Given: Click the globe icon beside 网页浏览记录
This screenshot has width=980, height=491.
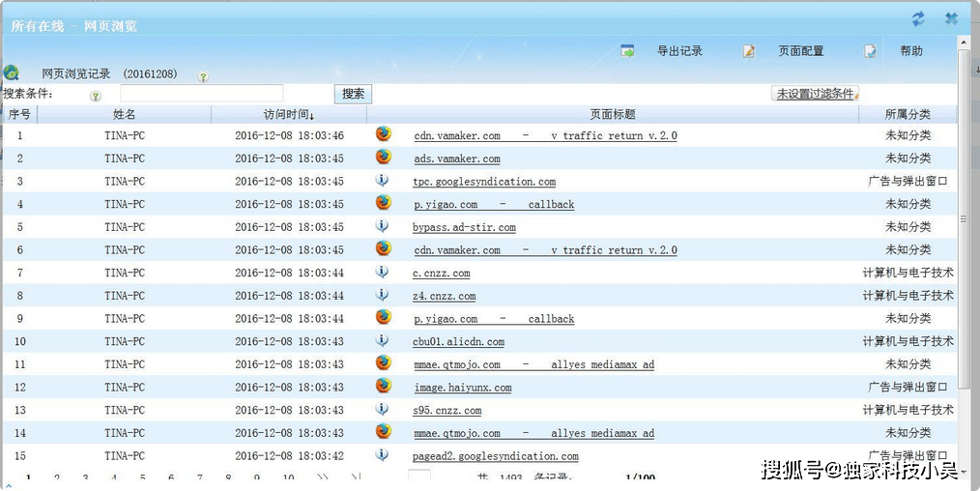Looking at the screenshot, I should coord(11,73).
